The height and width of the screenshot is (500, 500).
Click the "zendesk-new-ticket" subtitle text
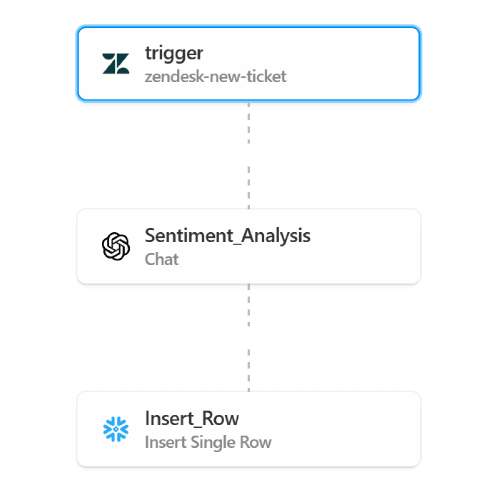215,76
